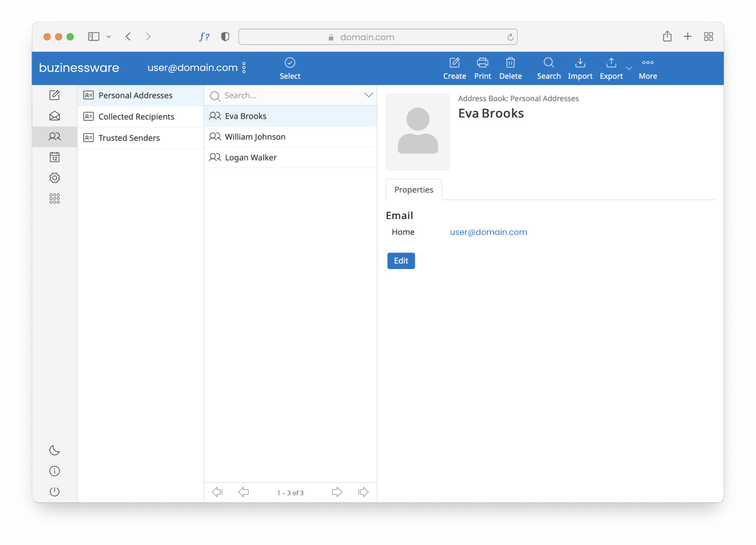The image size is (756, 545).
Task: Switch to the Properties tab
Action: tap(413, 190)
